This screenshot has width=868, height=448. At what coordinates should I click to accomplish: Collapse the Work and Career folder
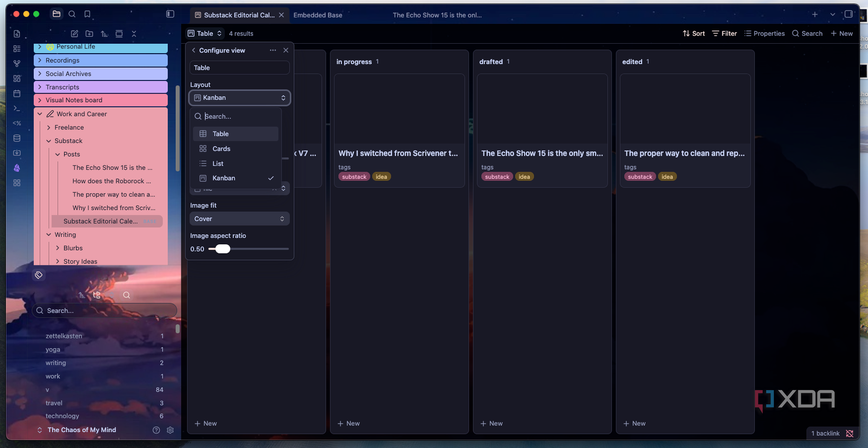click(40, 114)
